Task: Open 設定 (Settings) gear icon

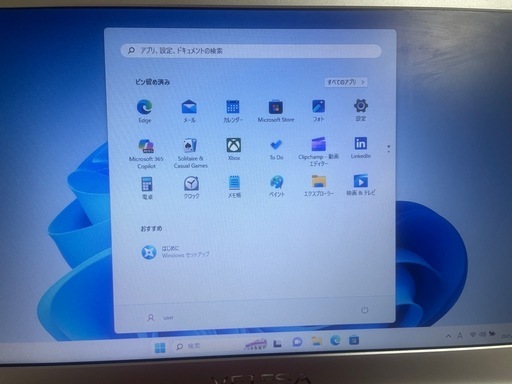Action: [x=361, y=110]
